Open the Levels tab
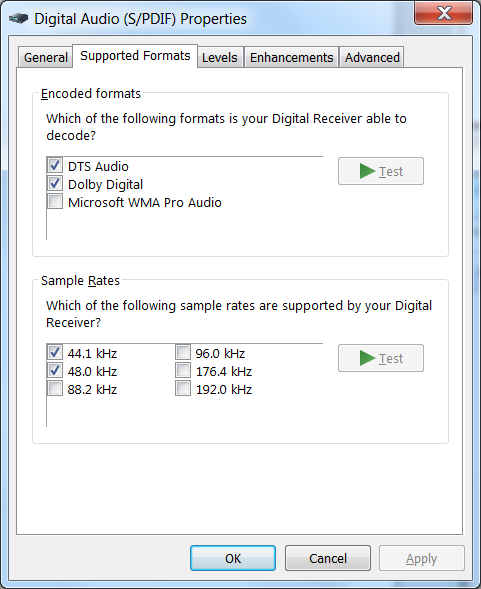Screen dimensions: 481x589 [220, 57]
